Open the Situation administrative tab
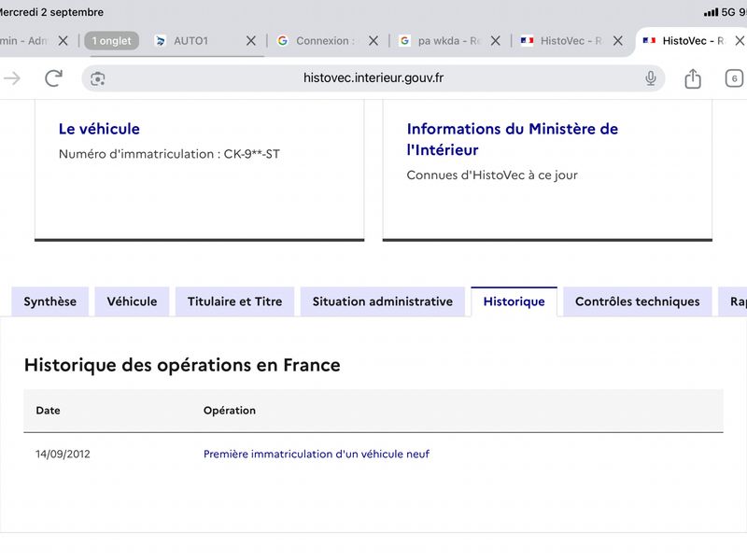The image size is (747, 560). [383, 301]
